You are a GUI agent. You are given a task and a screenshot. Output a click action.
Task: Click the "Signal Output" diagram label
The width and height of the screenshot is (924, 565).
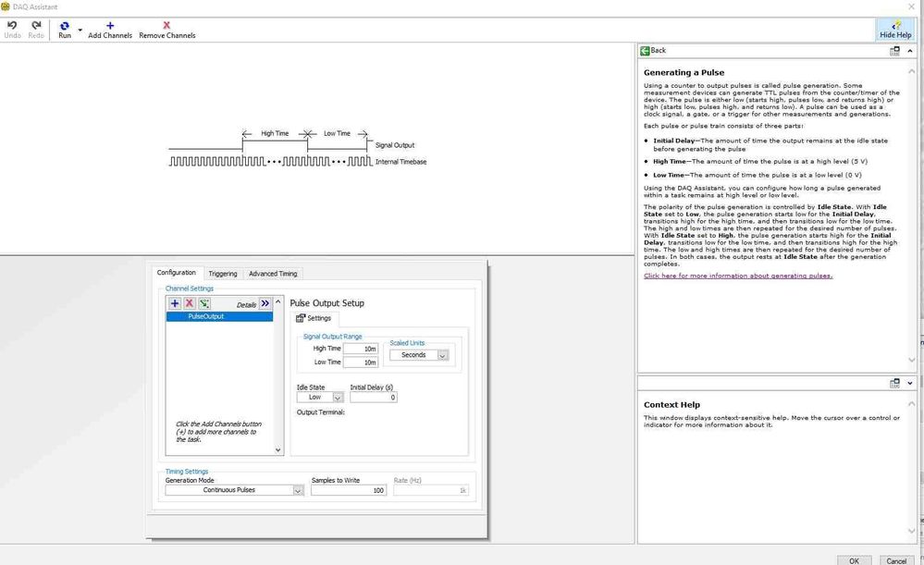(395, 145)
